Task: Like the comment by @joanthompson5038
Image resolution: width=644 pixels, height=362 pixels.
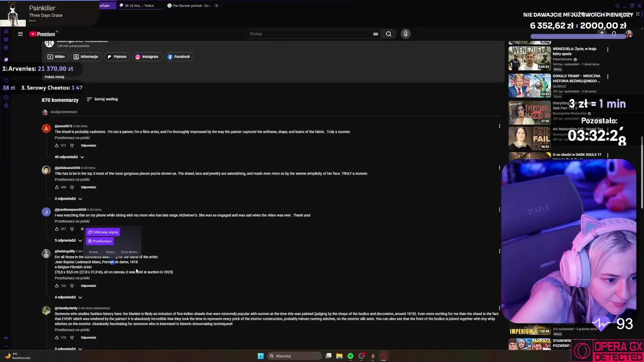Action: 57,229
